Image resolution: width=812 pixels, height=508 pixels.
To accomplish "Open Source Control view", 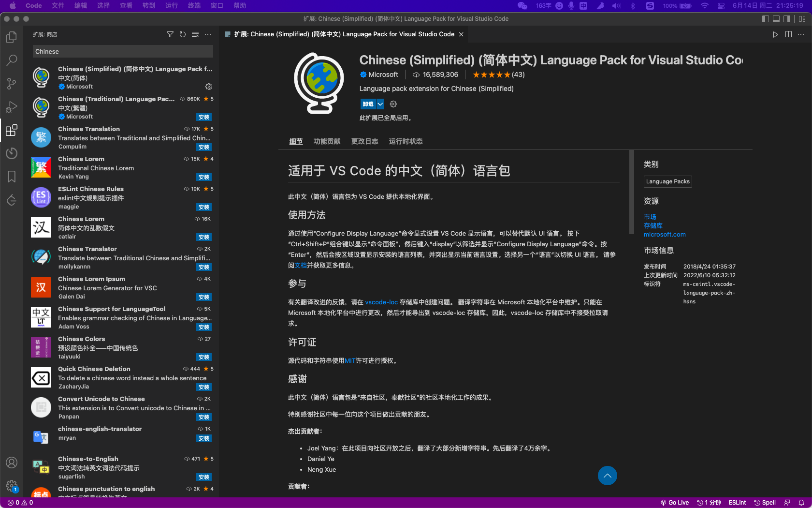I will pos(12,84).
